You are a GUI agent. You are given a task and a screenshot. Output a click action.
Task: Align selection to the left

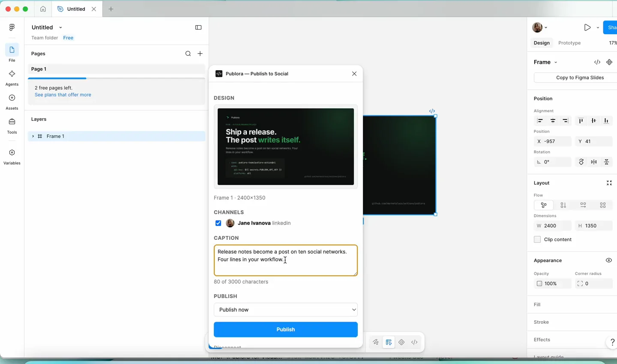coord(540,121)
